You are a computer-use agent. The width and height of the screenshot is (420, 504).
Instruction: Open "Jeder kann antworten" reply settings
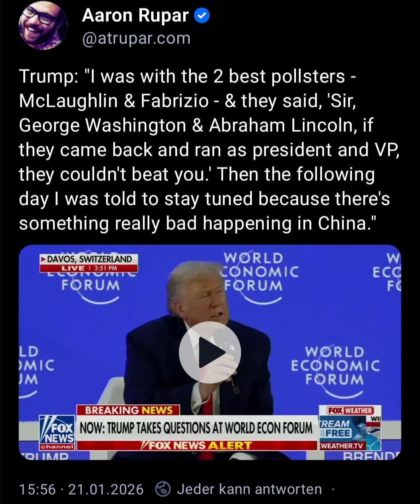click(x=249, y=489)
